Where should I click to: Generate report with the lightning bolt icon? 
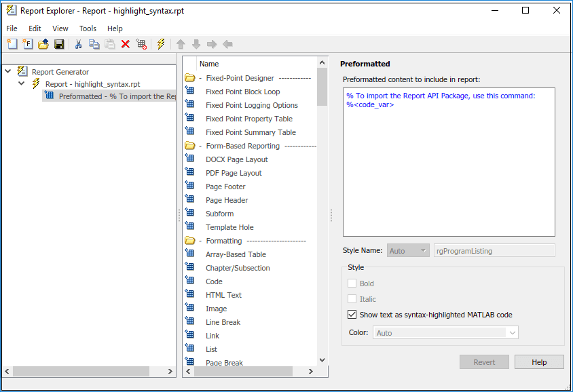pyautogui.click(x=161, y=44)
